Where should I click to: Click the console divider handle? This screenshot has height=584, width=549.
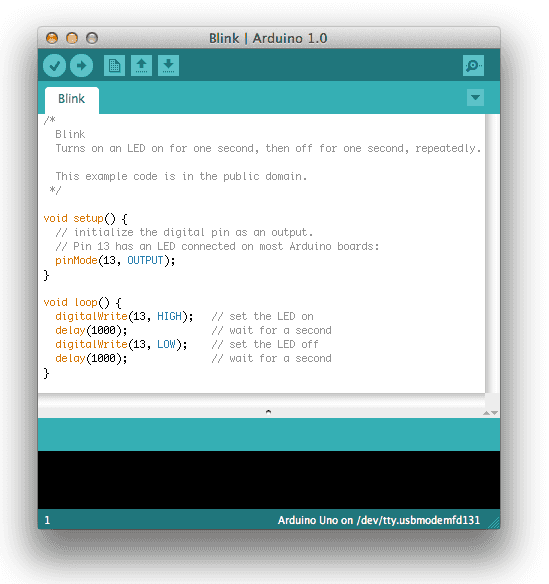coord(268,412)
